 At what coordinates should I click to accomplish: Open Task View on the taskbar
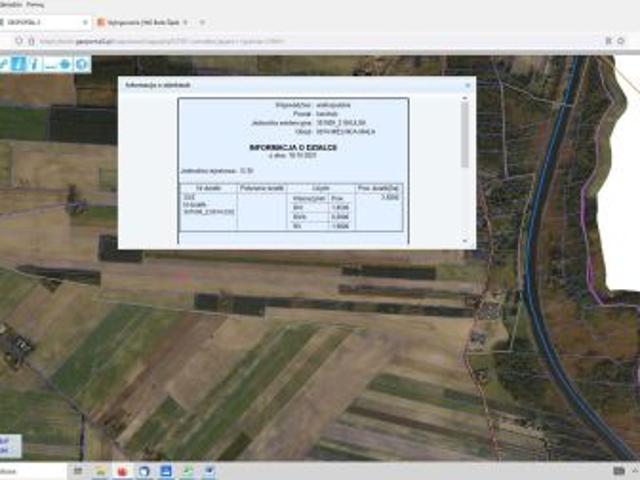coord(78,471)
